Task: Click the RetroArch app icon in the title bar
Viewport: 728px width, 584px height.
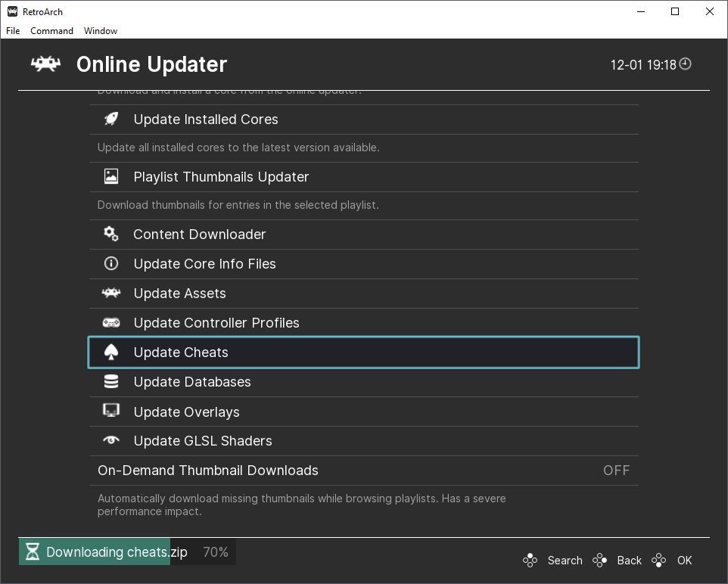Action: 13,11
